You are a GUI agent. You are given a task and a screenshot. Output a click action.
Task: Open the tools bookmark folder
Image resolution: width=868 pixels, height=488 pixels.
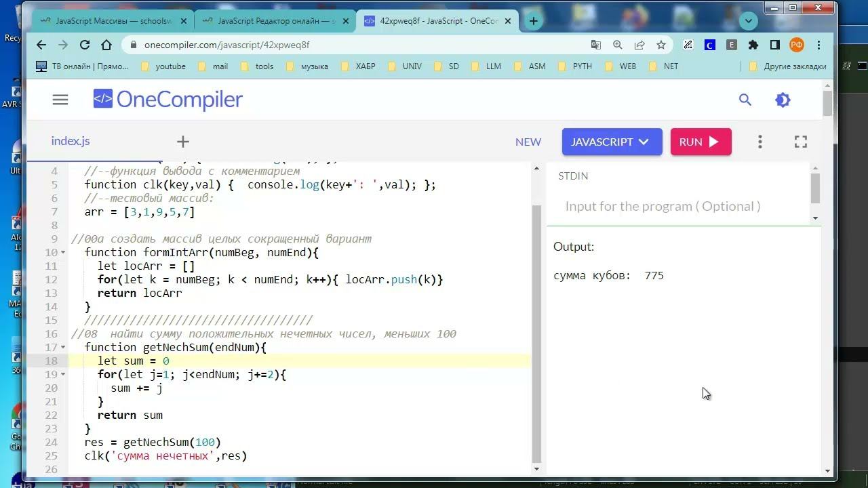point(257,66)
